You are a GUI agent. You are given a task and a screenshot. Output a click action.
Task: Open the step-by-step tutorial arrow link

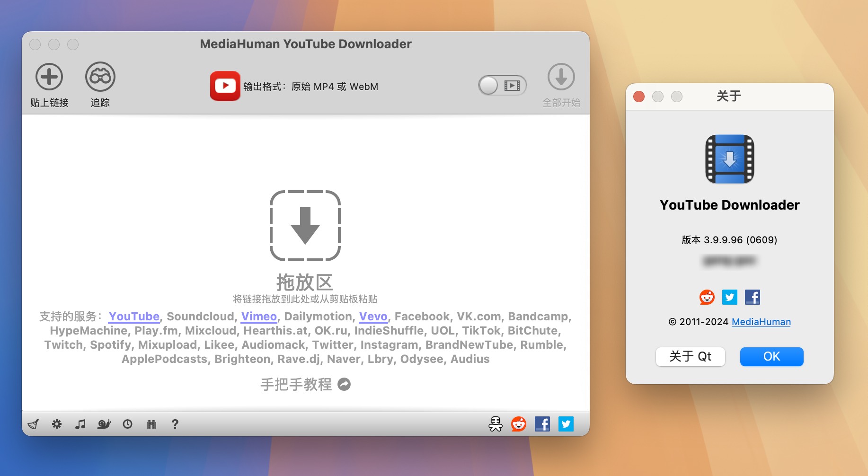(x=344, y=384)
